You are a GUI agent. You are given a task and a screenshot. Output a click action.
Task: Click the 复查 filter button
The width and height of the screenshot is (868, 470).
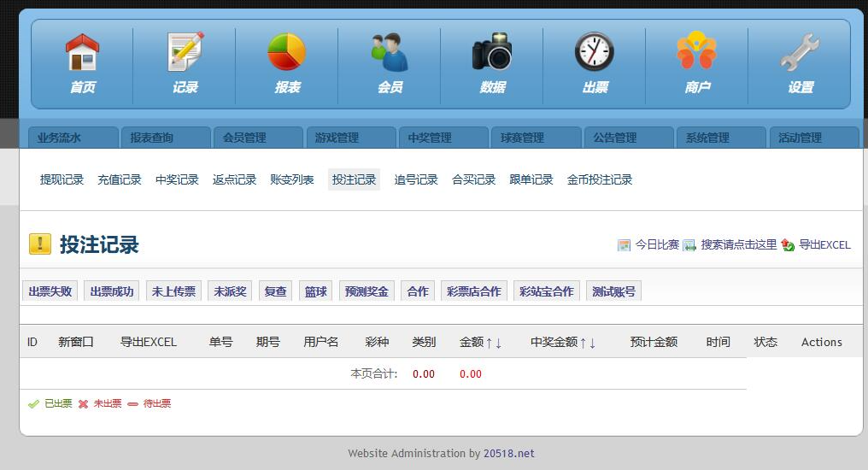276,291
